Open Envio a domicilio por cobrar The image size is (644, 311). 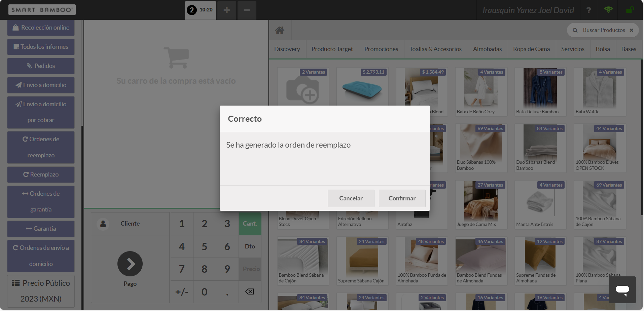point(41,112)
